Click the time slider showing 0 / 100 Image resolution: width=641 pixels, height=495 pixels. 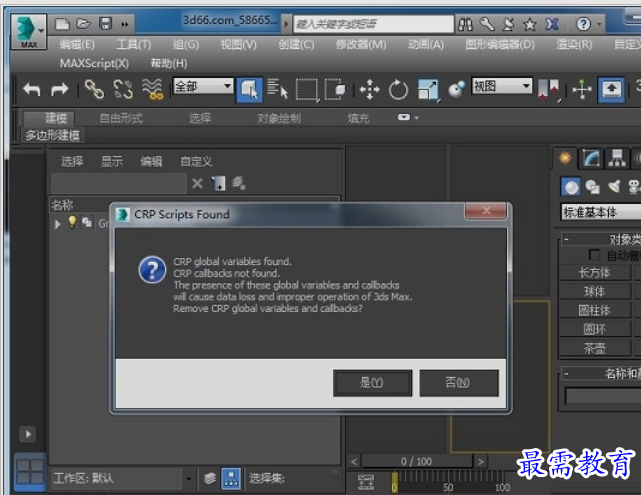point(417,461)
